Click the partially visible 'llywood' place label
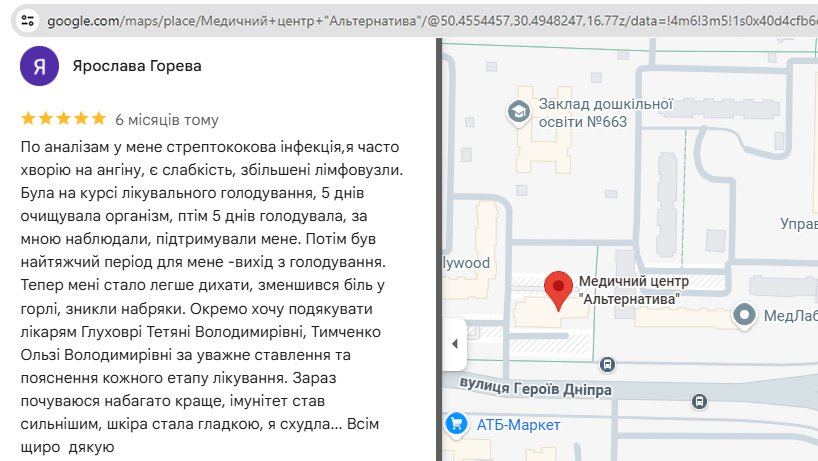Viewport: 818px width, 461px height. [465, 263]
